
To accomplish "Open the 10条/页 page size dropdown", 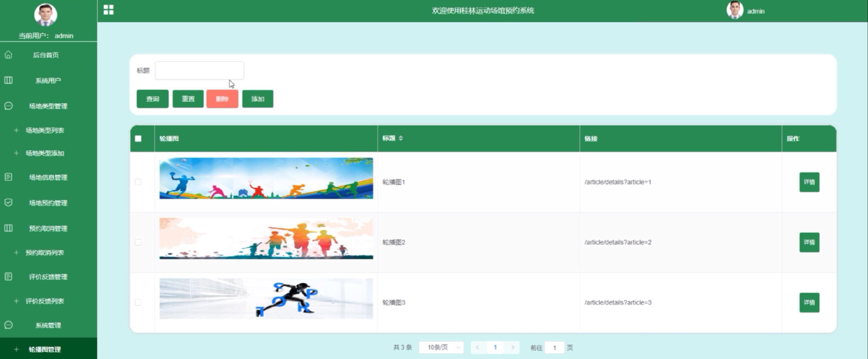I will (x=441, y=347).
